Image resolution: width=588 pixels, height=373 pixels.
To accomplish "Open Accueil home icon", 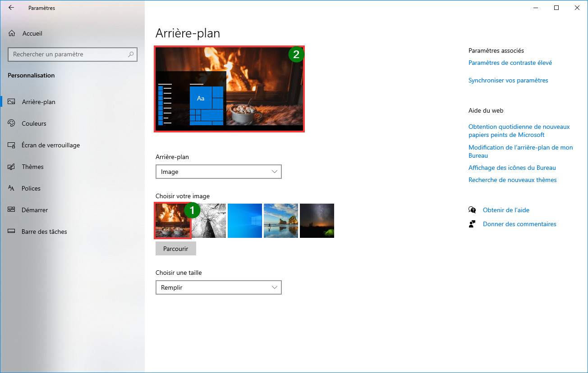I will click(12, 33).
